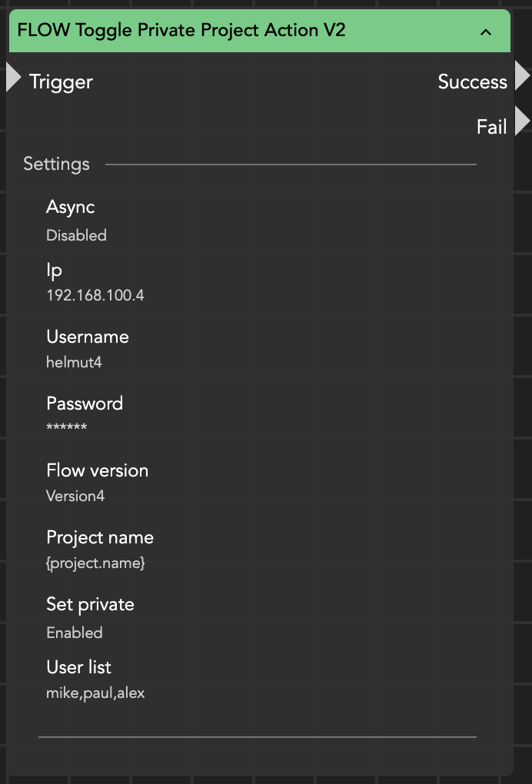
Task: Click the {project.name} Project name value
Action: pyautogui.click(x=95, y=563)
